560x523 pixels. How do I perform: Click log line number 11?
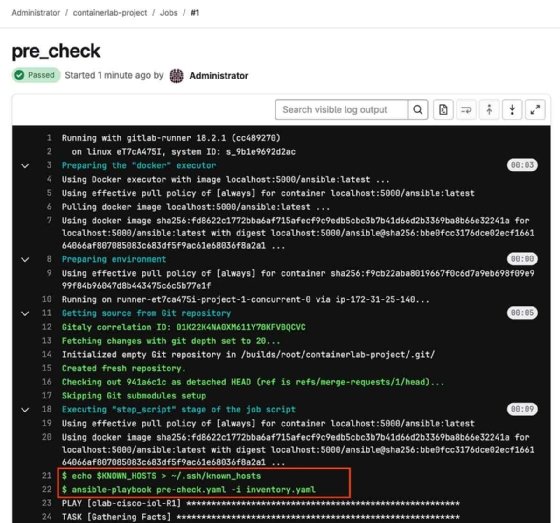[47, 313]
